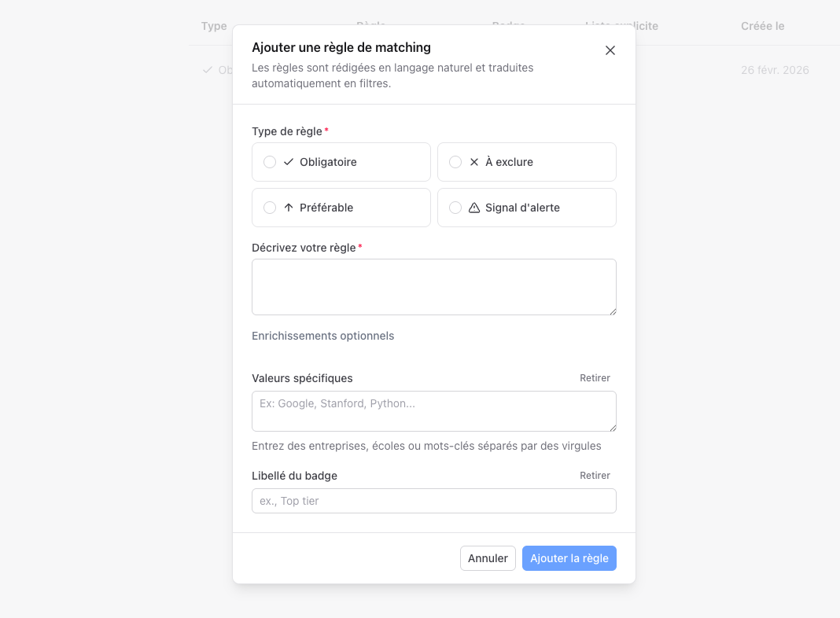Close the matching rule dialog
The width and height of the screenshot is (840, 618).
610,50
